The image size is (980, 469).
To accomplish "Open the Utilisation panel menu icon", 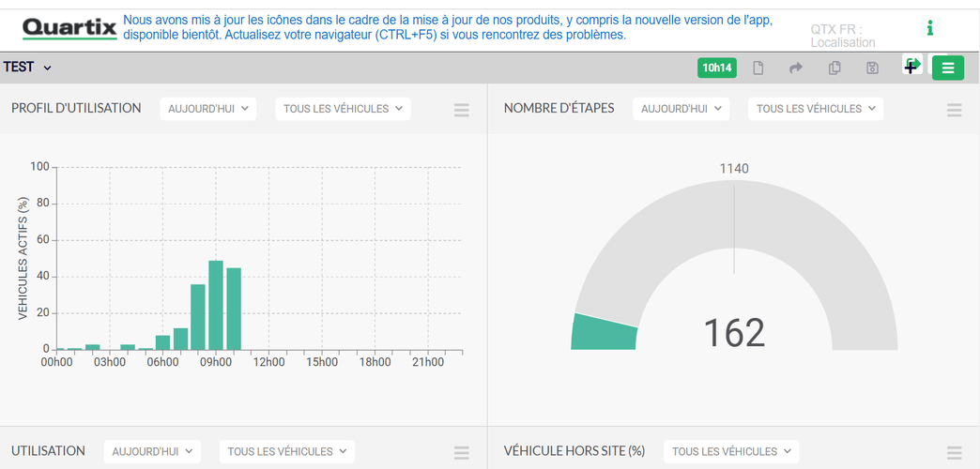I will [x=461, y=452].
